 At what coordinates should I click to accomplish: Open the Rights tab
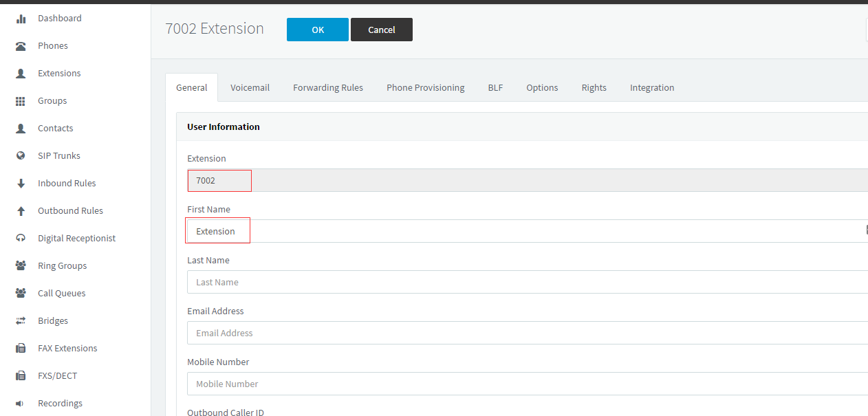(594, 87)
